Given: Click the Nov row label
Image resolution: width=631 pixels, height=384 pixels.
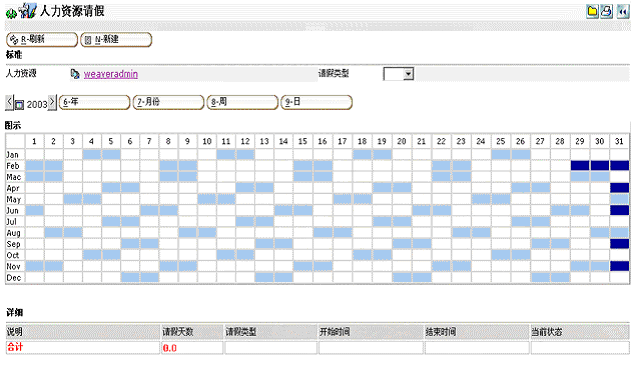Looking at the screenshot, I should 13,266.
